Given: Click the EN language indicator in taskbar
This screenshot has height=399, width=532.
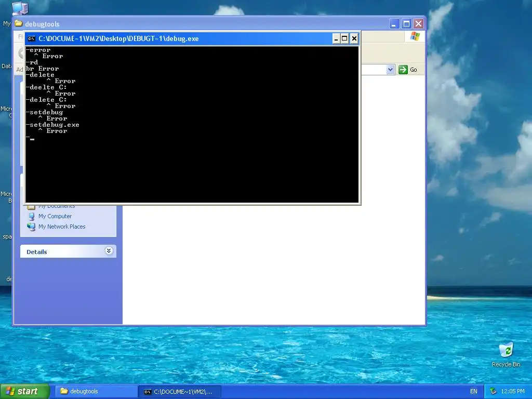Looking at the screenshot, I should (474, 392).
